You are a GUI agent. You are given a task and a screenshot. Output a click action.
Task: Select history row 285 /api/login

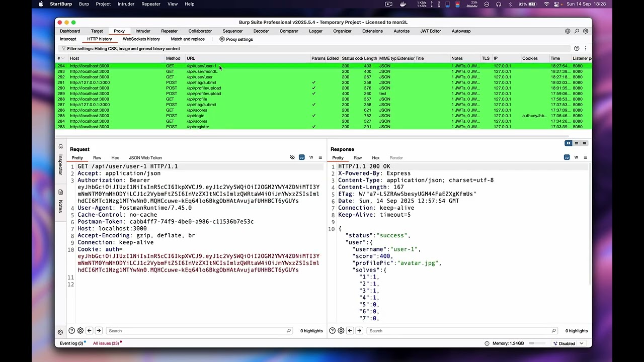(324, 116)
